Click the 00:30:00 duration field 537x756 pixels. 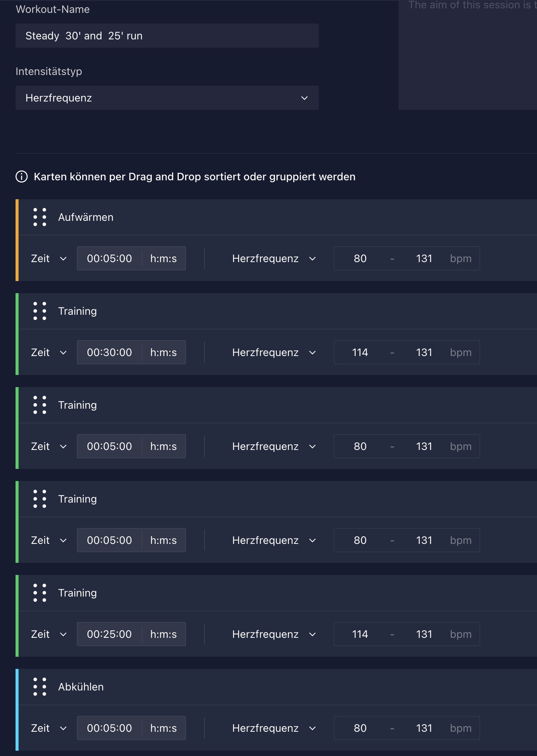(109, 353)
